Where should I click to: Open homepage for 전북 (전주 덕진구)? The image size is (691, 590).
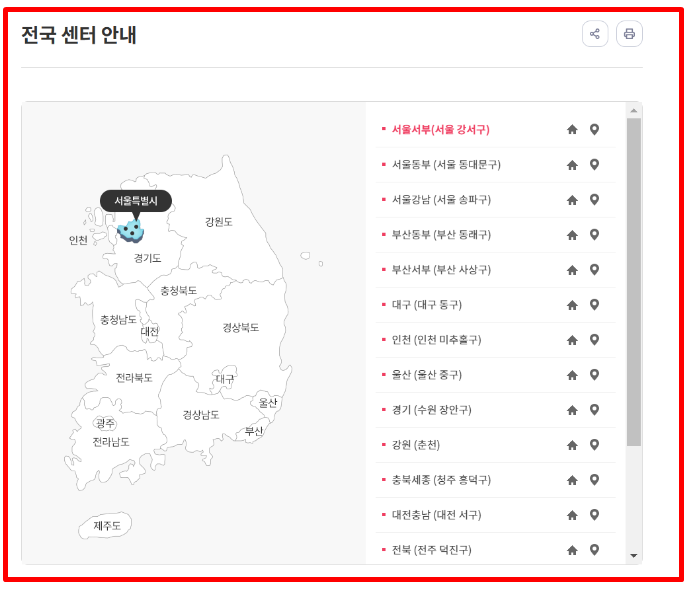coord(572,550)
